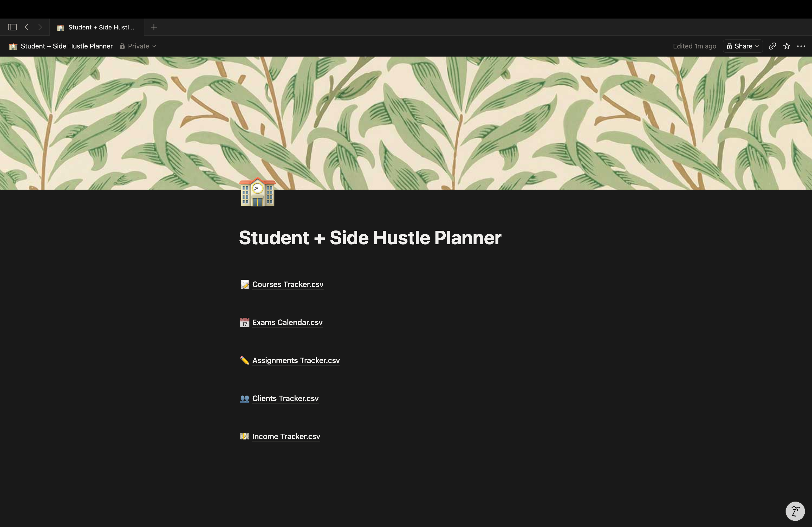
Task: Favorite the page with star icon
Action: point(787,46)
